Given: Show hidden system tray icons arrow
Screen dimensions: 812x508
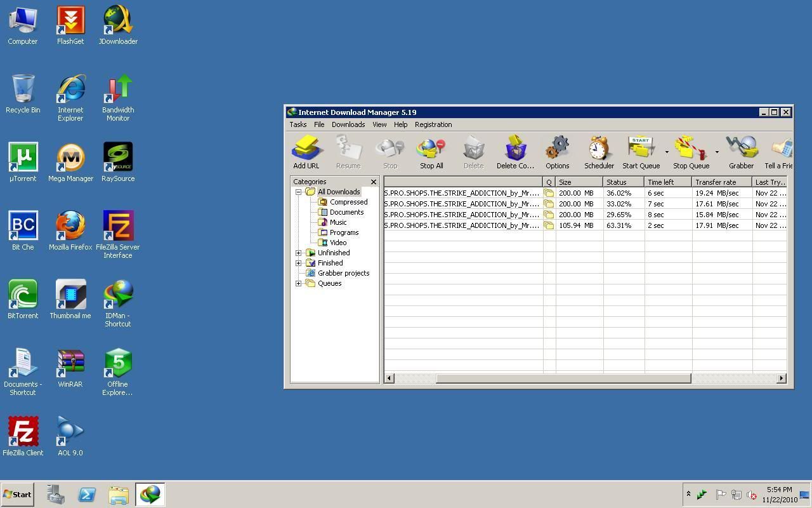Looking at the screenshot, I should (x=688, y=494).
